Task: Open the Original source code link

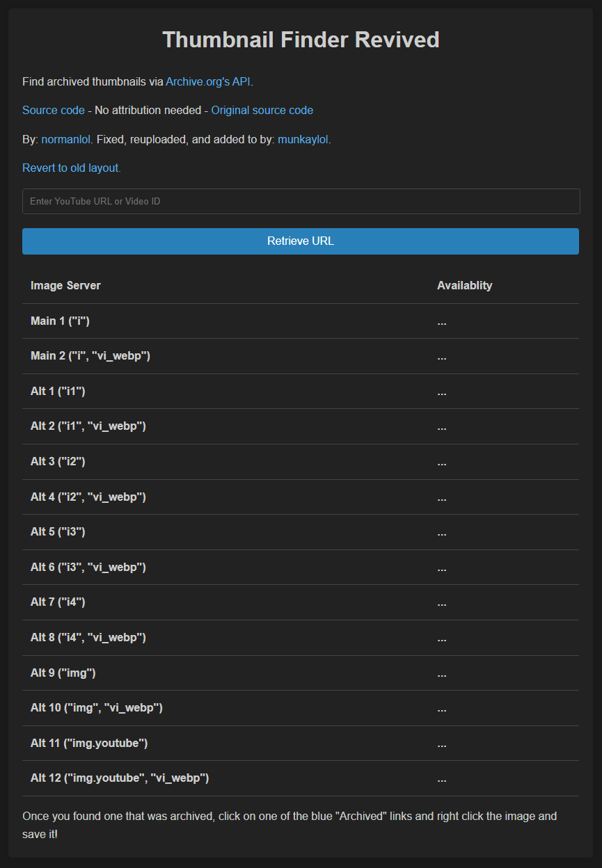Action: [262, 110]
